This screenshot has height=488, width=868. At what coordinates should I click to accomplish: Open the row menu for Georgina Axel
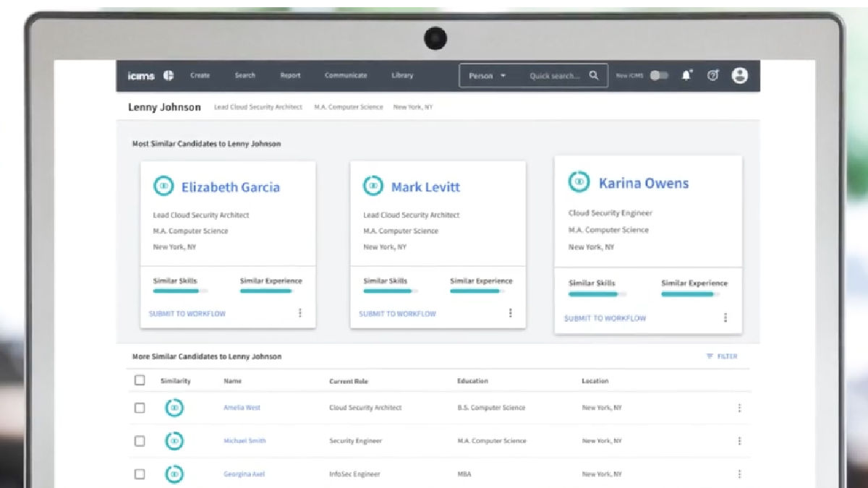(739, 474)
